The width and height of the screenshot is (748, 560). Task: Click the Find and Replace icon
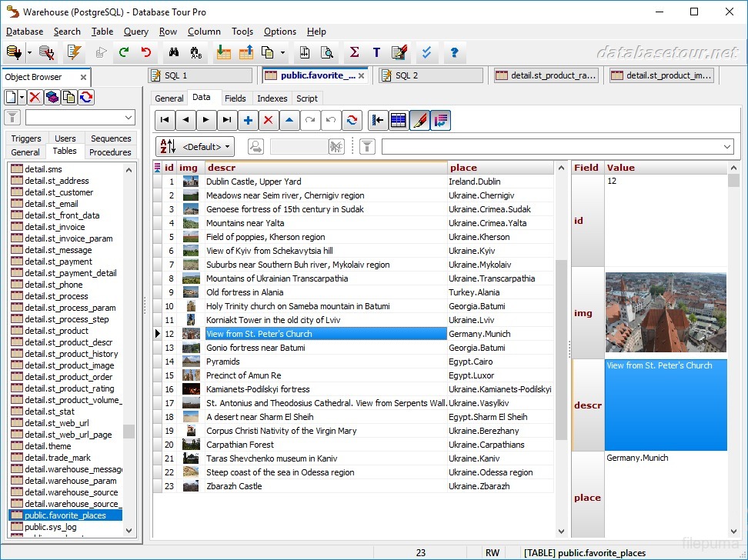195,52
